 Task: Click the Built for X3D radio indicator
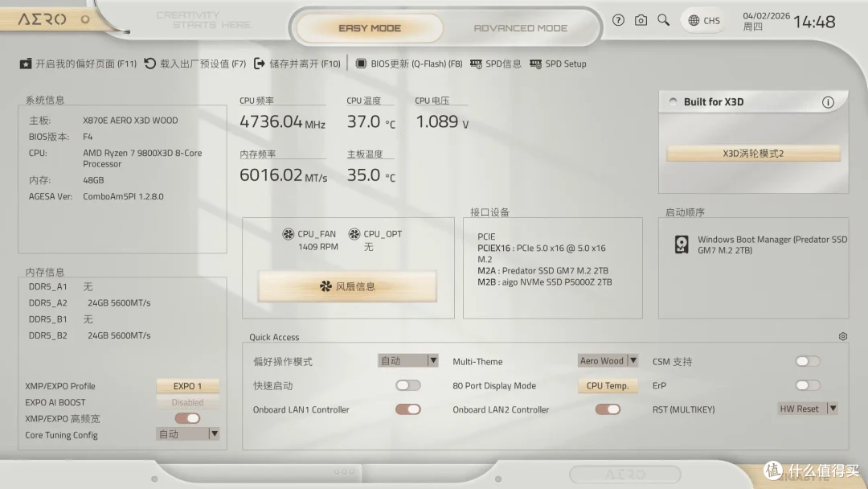click(x=674, y=101)
